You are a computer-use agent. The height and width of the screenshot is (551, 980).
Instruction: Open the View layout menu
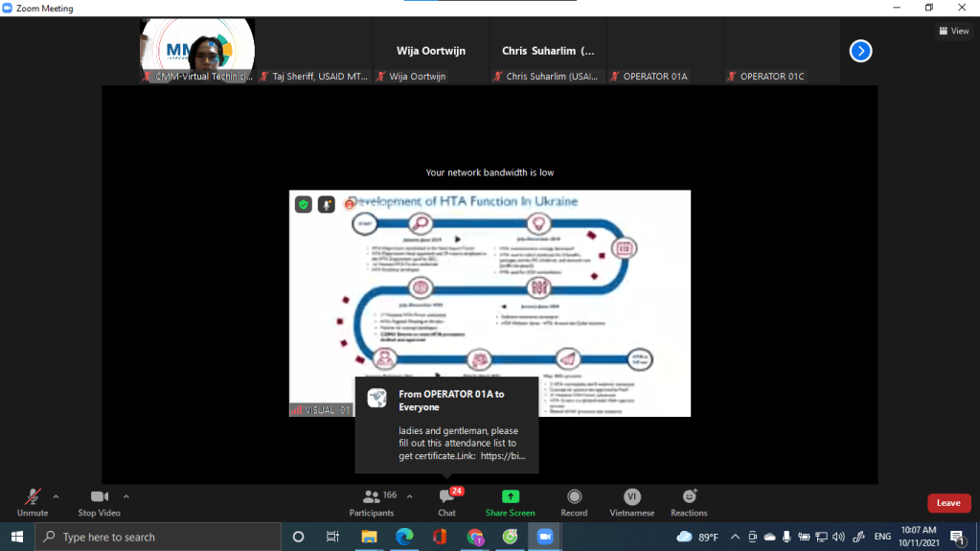[953, 31]
